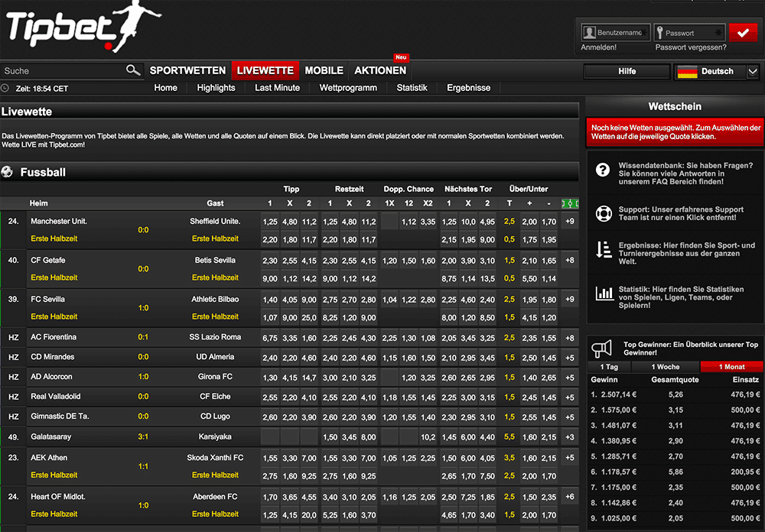This screenshot has width=765, height=532.
Task: Click the Hilfe button
Action: tap(627, 72)
